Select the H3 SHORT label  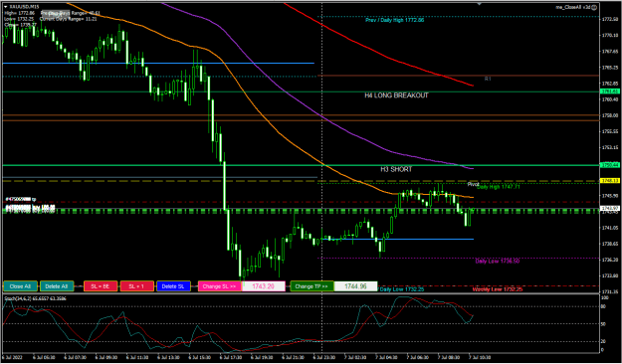point(396,169)
